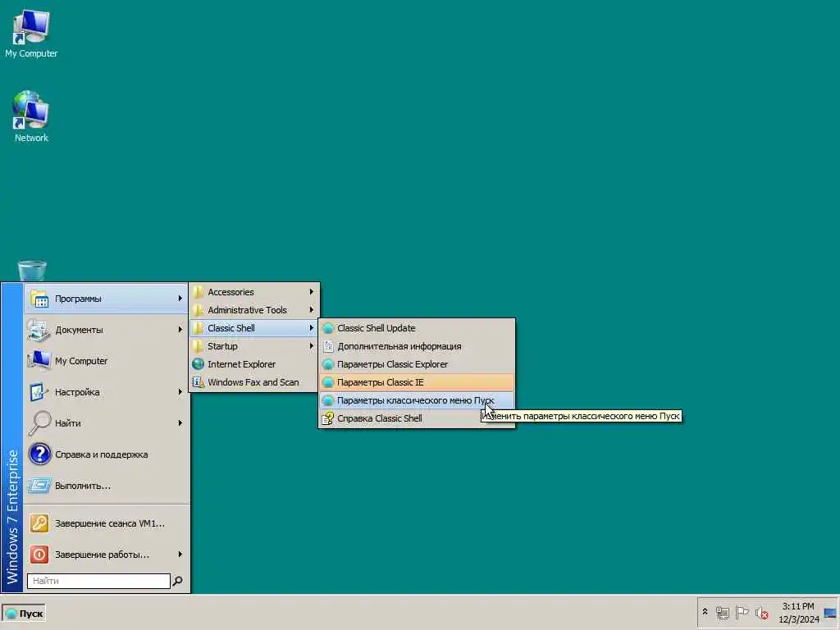Choose Завершение сеанса VM1… entry

107,523
